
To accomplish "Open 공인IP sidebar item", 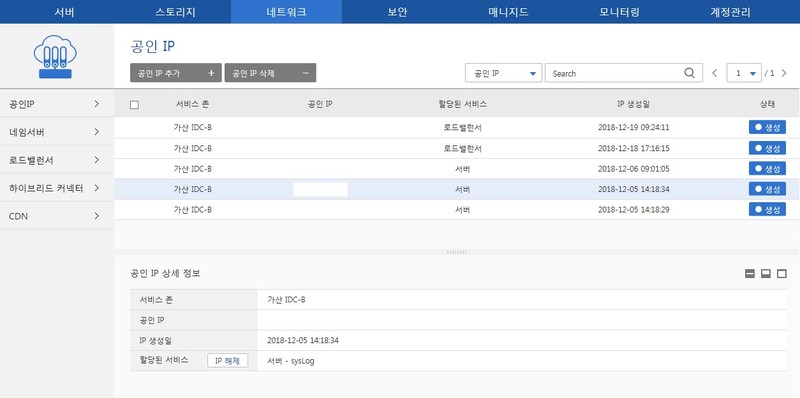I will 57,104.
